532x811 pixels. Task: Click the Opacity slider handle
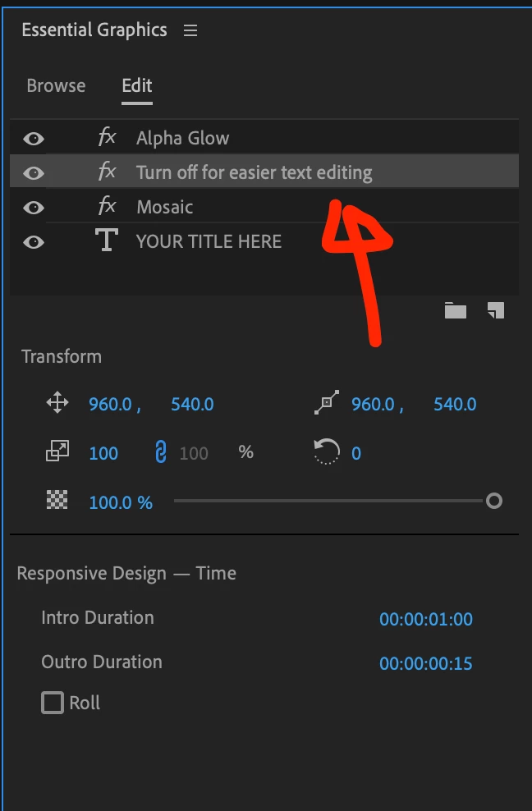494,501
